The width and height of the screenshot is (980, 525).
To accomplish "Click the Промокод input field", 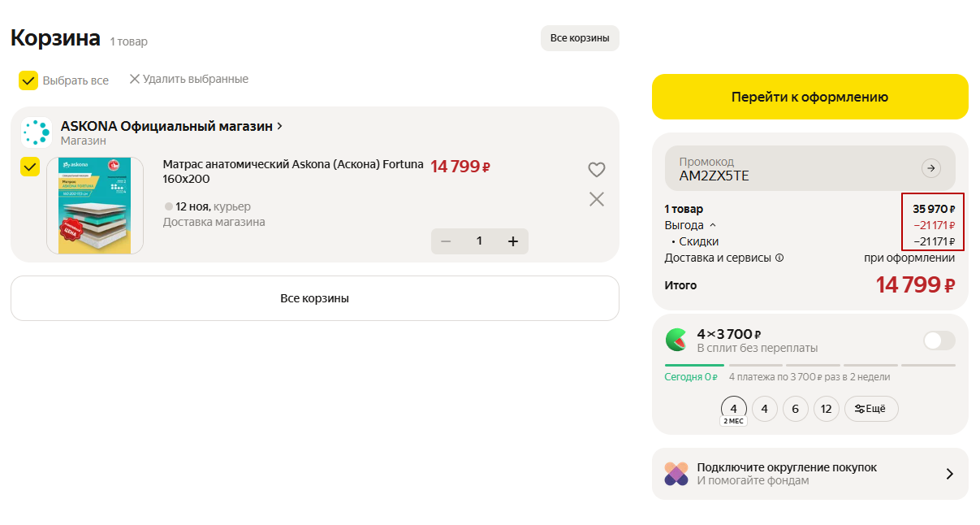I will (x=788, y=169).
